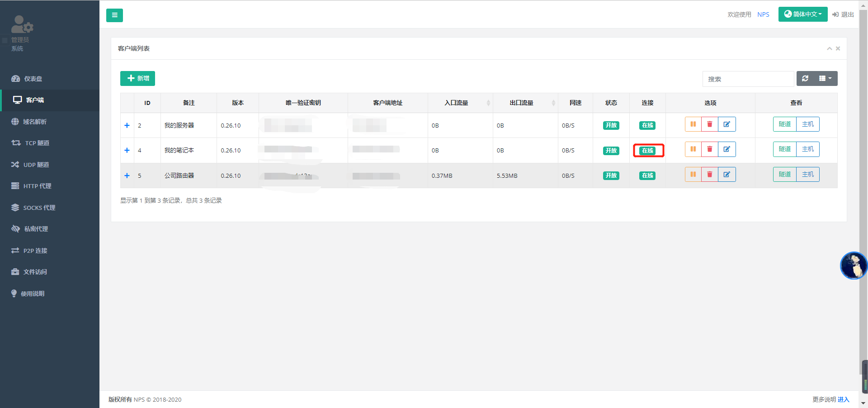Expand details for client ID 2

point(127,126)
